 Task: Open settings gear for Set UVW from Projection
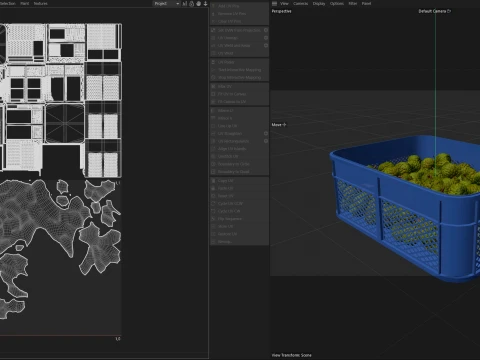[x=266, y=30]
